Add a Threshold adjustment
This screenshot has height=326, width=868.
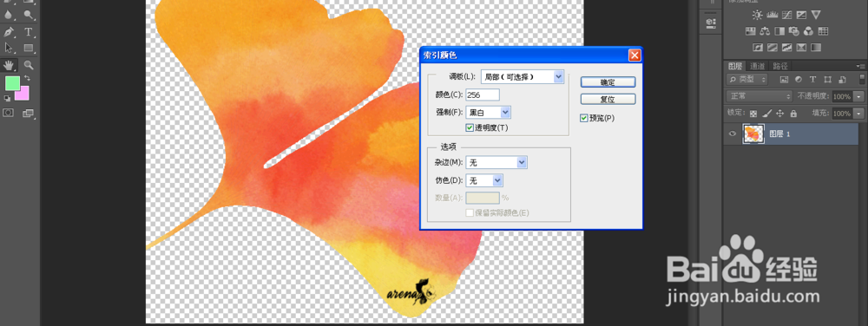787,47
